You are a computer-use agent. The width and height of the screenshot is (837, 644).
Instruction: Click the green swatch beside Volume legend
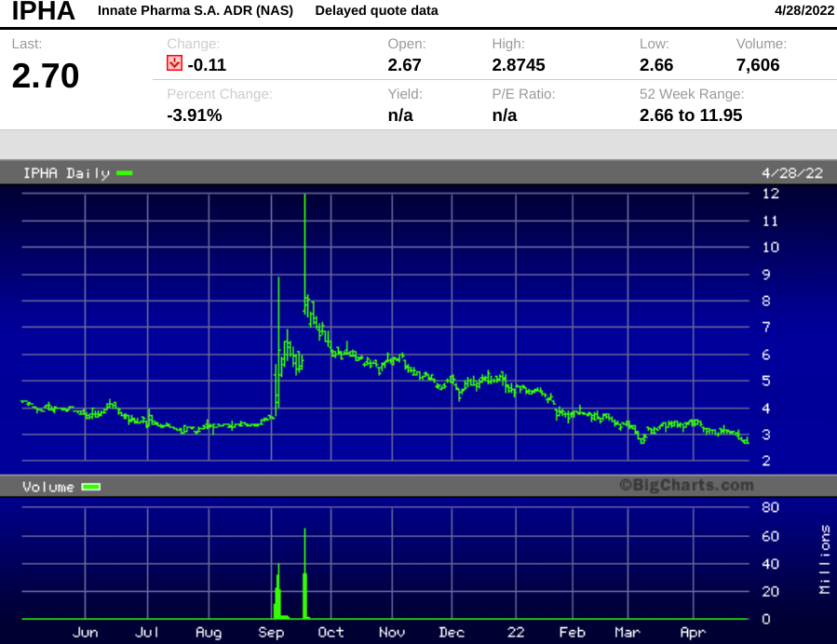pyautogui.click(x=90, y=487)
